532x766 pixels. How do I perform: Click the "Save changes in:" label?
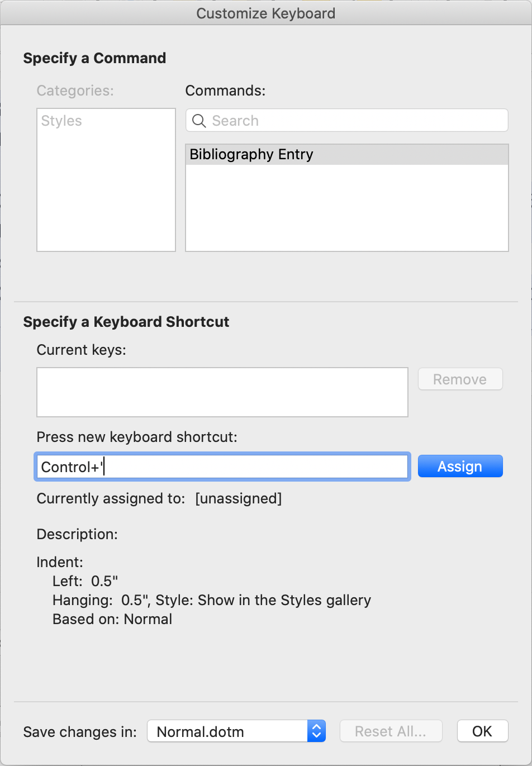(x=80, y=732)
